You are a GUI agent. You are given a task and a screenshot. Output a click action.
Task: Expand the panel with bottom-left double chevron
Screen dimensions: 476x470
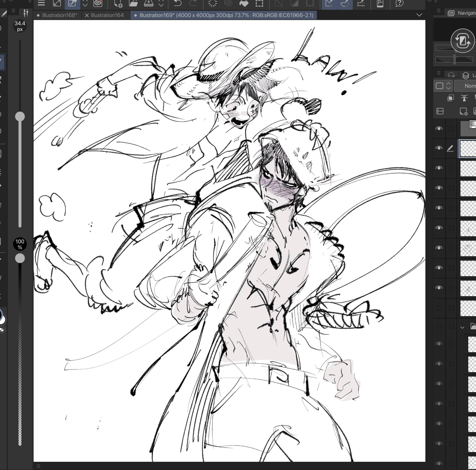coord(38,466)
